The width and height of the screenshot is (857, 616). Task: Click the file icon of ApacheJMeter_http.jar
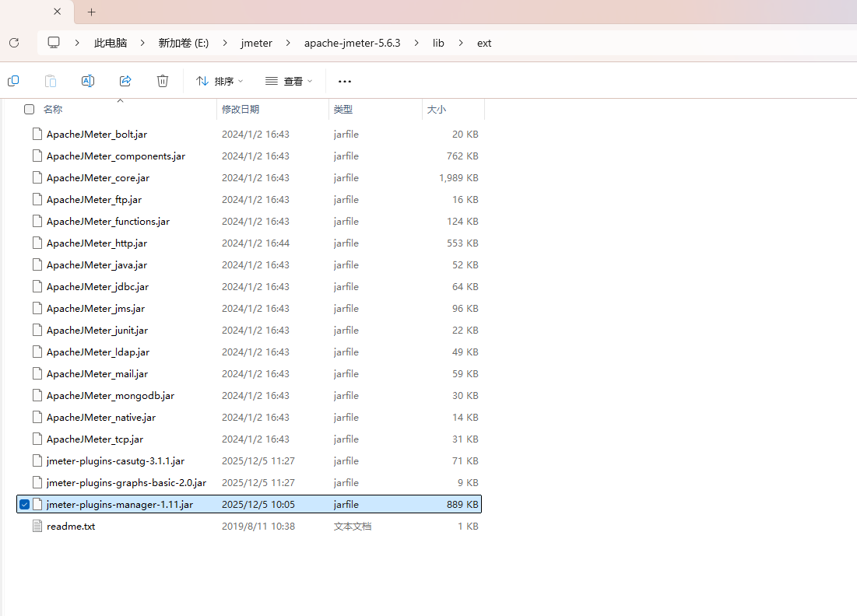tap(37, 243)
